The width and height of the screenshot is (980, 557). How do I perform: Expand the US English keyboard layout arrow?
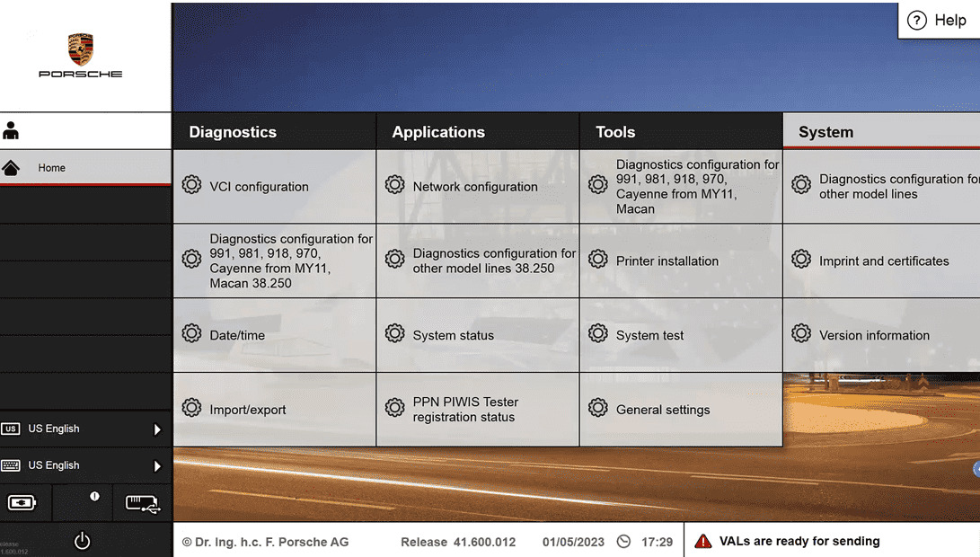click(157, 466)
